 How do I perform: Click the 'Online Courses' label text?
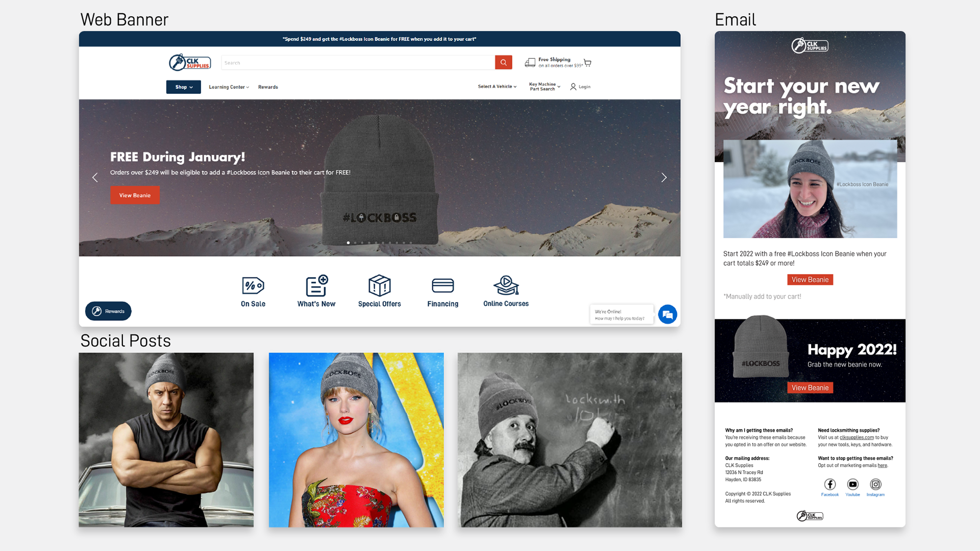[506, 304]
